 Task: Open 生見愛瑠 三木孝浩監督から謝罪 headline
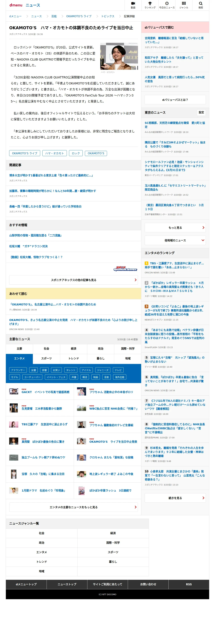point(42,408)
